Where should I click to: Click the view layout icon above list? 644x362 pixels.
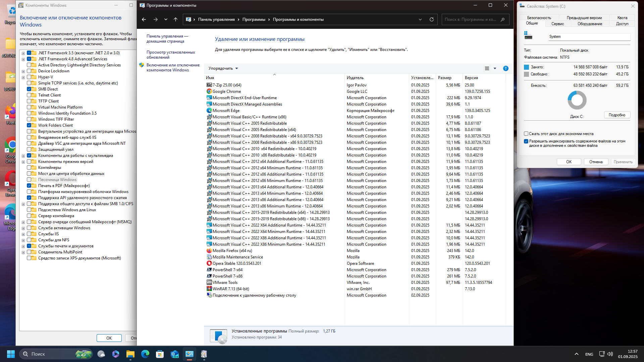click(487, 68)
